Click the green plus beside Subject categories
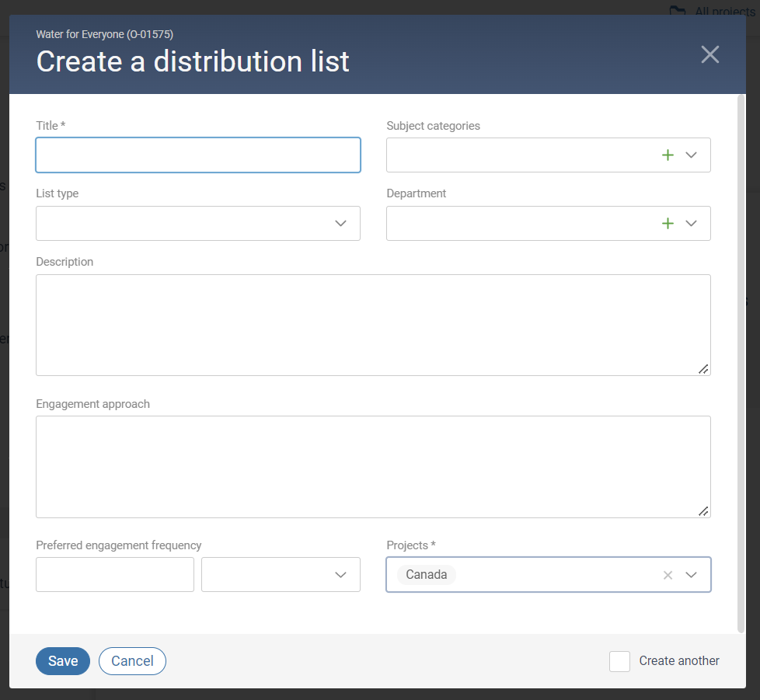Viewport: 760px width, 700px height. [x=668, y=155]
